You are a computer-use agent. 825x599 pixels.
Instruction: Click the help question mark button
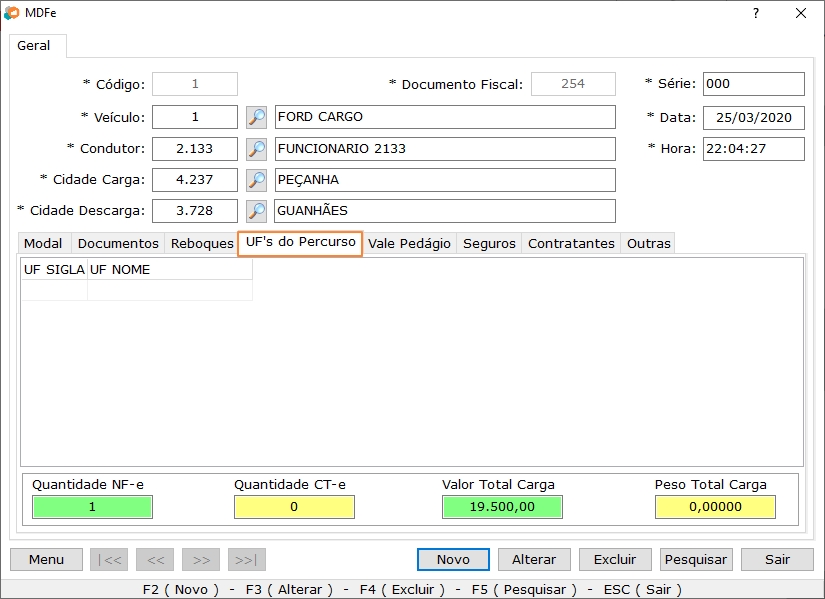pyautogui.click(x=756, y=13)
